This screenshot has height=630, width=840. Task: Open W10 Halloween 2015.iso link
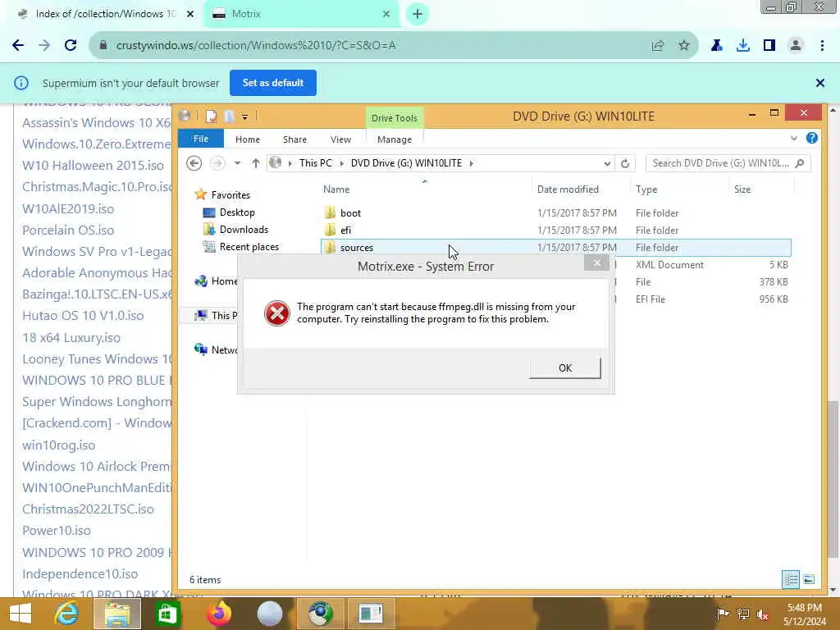(x=93, y=166)
